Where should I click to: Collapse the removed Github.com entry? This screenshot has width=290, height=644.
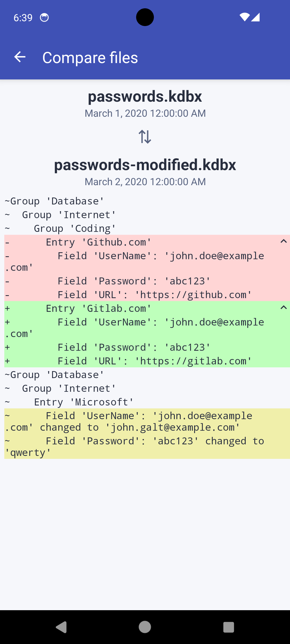click(284, 241)
